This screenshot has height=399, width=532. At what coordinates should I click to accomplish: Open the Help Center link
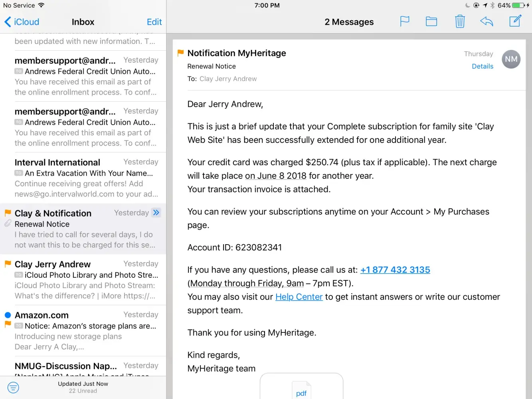[x=299, y=297]
